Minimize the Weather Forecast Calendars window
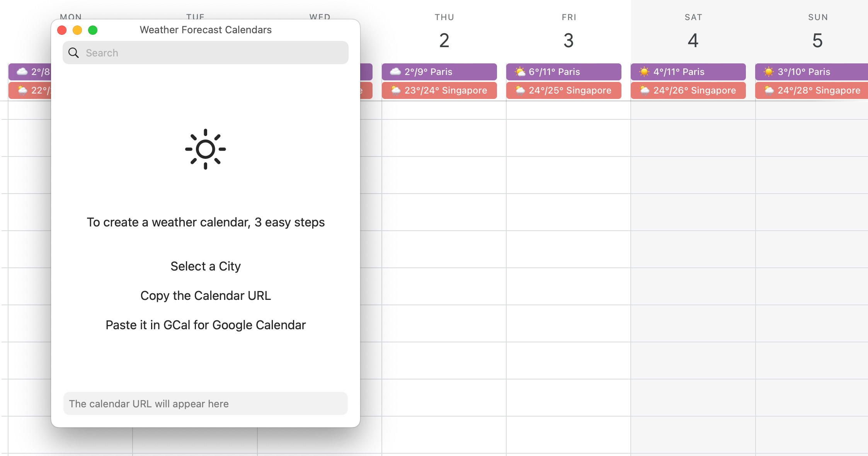The width and height of the screenshot is (868, 456). [77, 30]
